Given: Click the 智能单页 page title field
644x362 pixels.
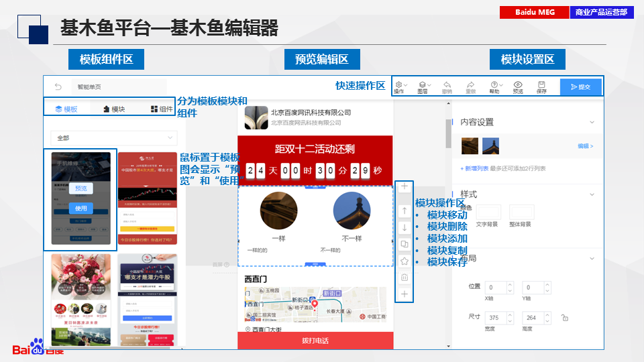Looking at the screenshot, I should pos(119,87).
